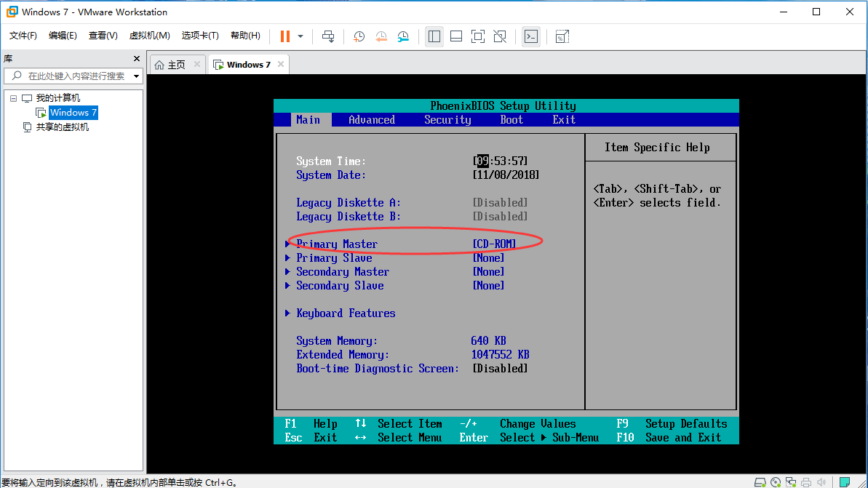Switch to the Windows 7 tab
868x488 pixels.
point(248,65)
